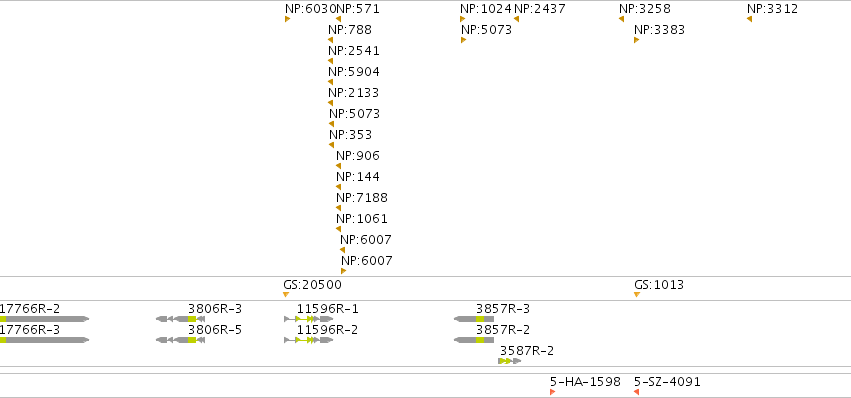Image resolution: width=851 pixels, height=398 pixels.
Task: Click the NP:7188 insertion marker
Action: (x=339, y=208)
